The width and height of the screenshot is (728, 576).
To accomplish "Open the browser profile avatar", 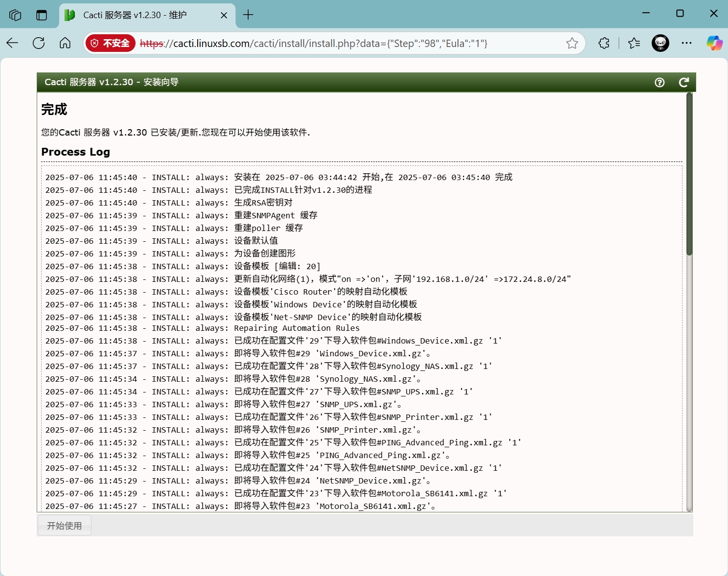I will pyautogui.click(x=660, y=43).
